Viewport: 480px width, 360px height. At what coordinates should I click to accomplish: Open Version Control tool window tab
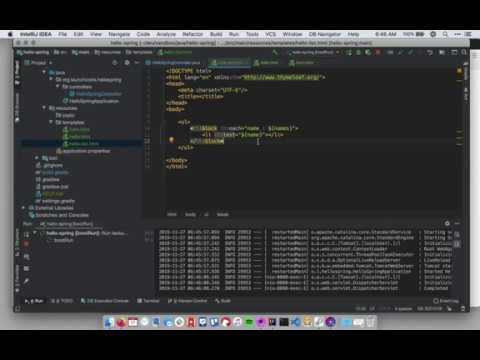[x=187, y=301]
